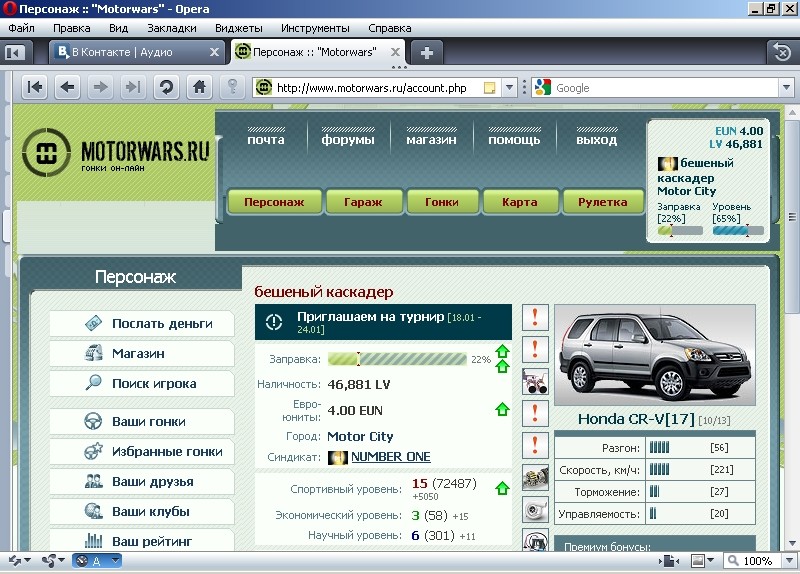
Task: Go back with the Back arrow
Action: pos(67,87)
